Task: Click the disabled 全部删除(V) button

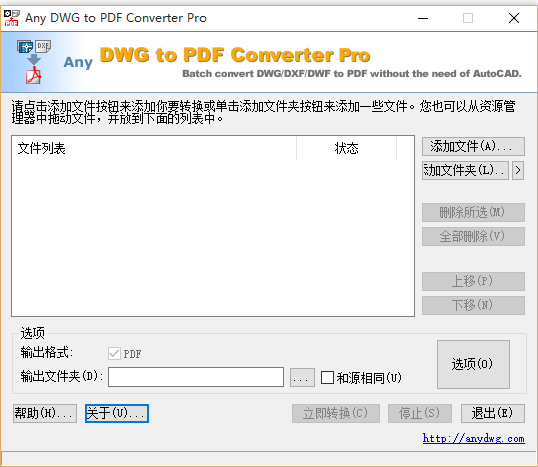Action: (473, 236)
